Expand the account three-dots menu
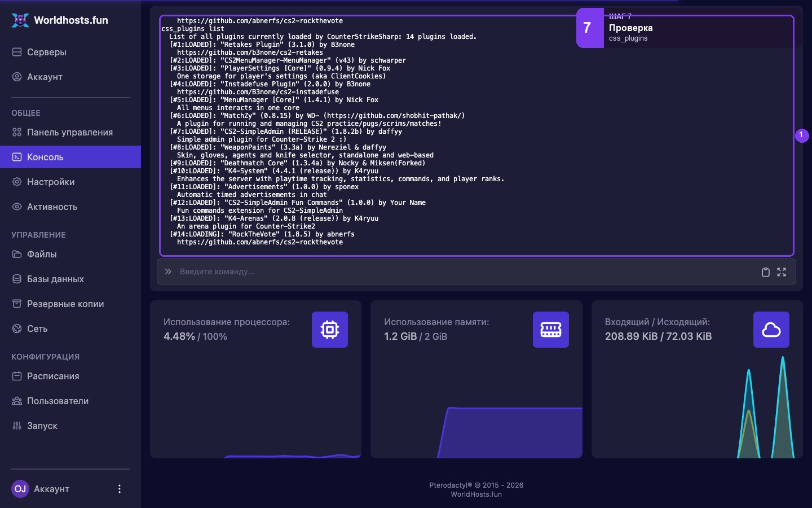Screen dimensions: 812x508 pyautogui.click(x=119, y=489)
